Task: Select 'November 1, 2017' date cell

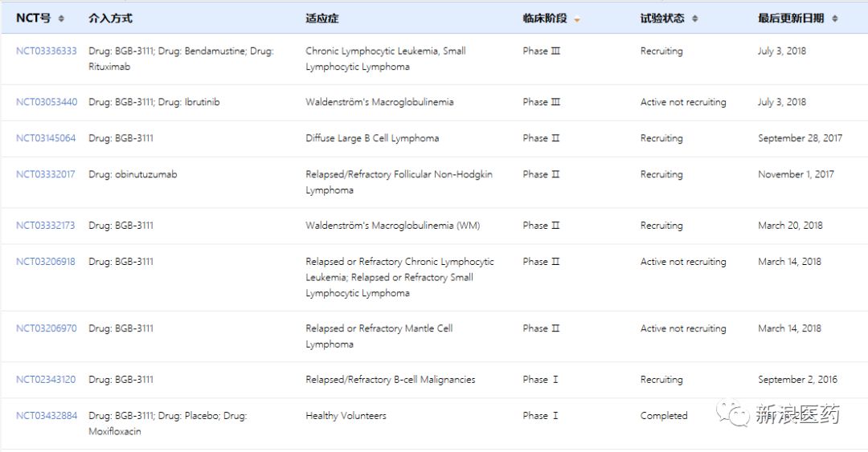Action: pos(796,174)
